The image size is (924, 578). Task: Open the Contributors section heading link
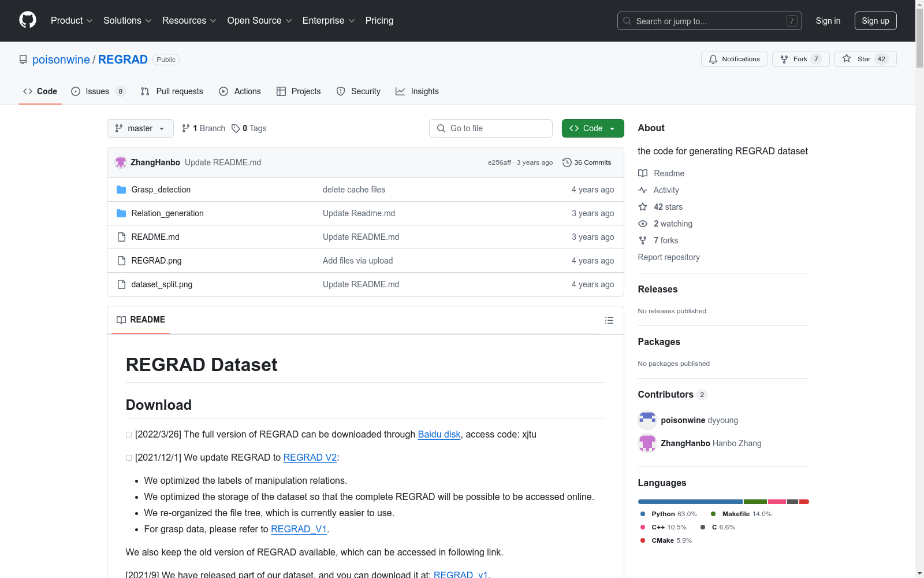click(x=673, y=394)
